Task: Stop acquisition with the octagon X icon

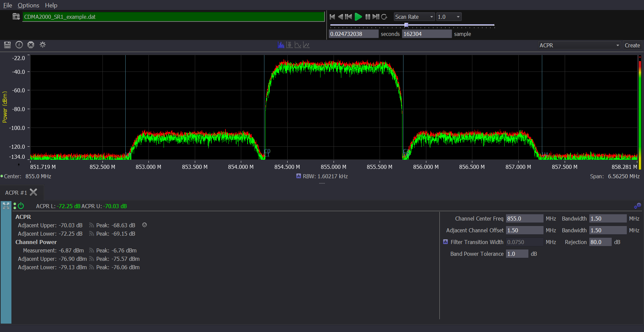Action: tap(31, 45)
